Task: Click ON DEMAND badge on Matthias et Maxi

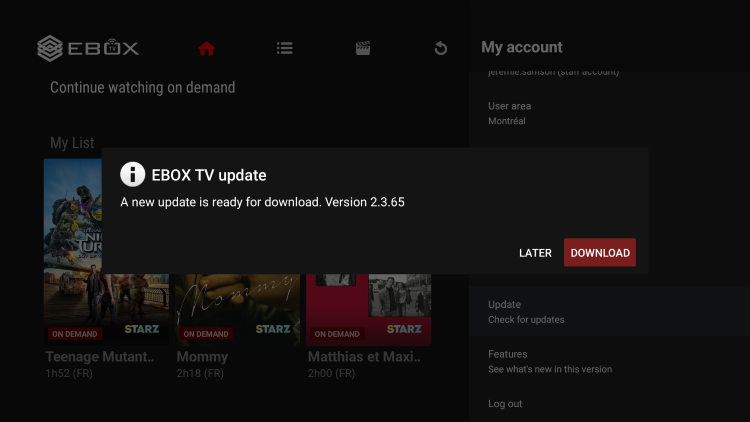Action: [x=338, y=334]
